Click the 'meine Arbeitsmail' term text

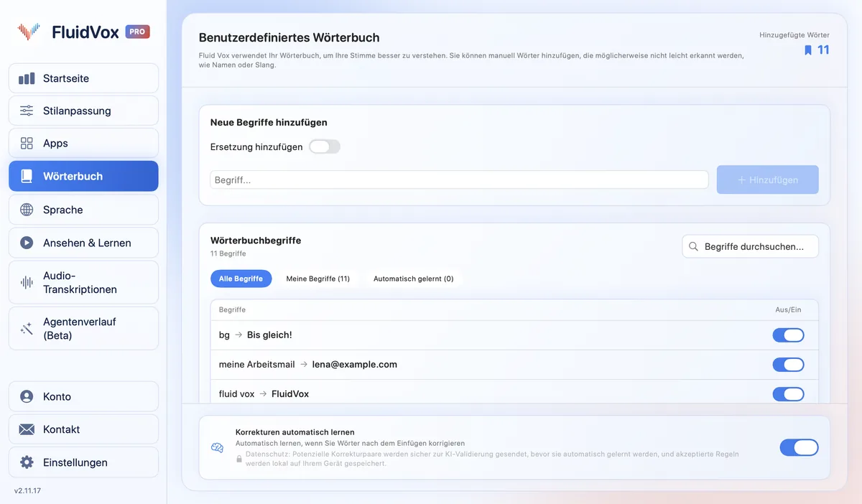coord(256,365)
